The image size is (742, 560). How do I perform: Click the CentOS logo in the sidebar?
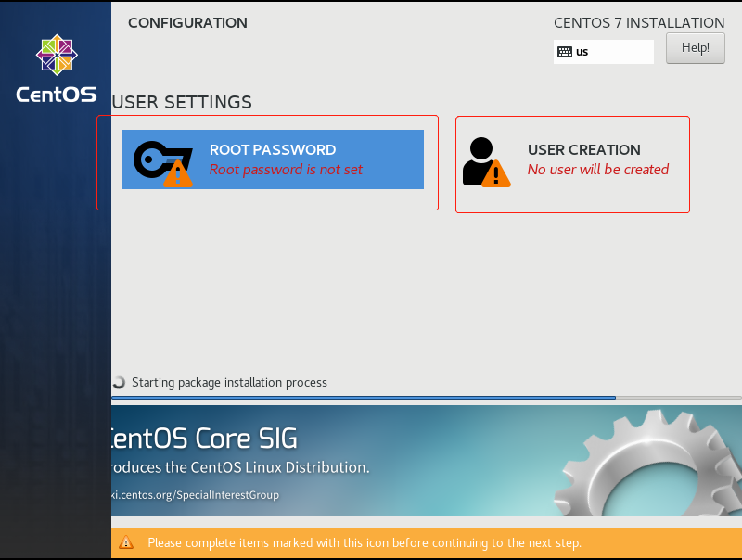[x=57, y=69]
